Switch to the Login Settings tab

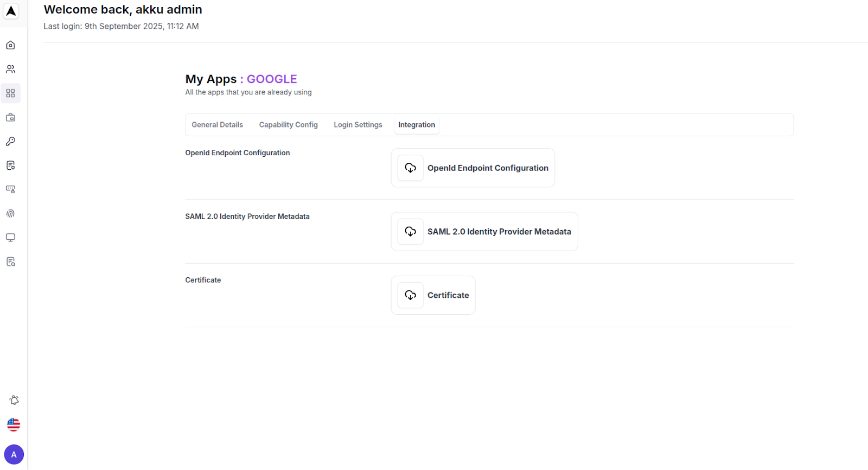point(358,125)
